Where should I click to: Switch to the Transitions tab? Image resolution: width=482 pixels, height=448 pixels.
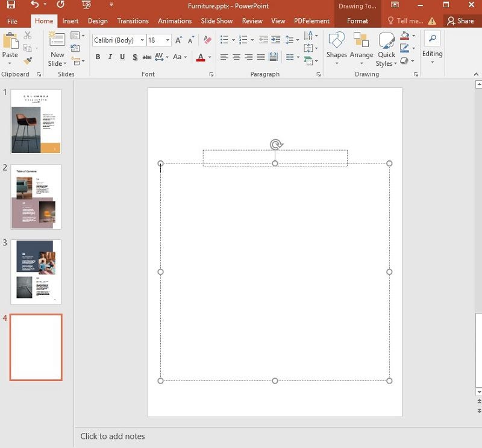(x=133, y=21)
